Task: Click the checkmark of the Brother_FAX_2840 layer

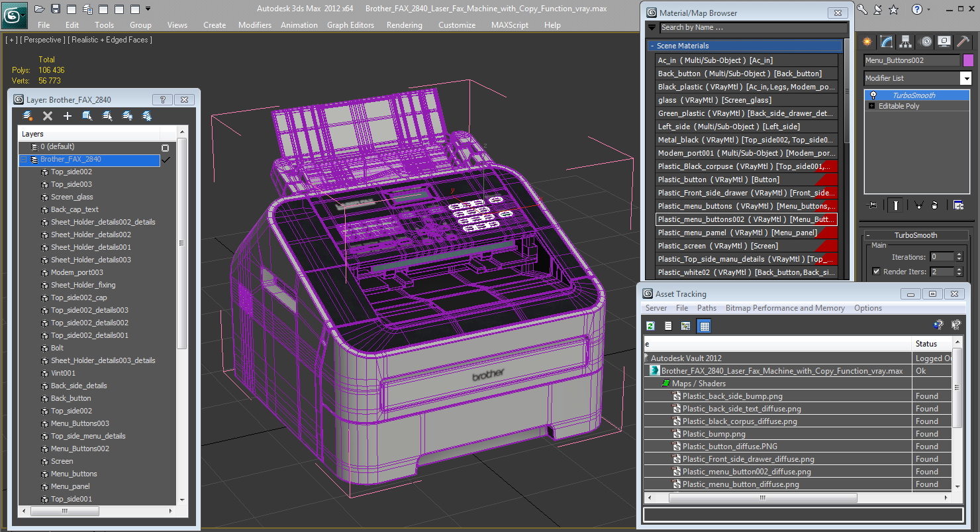Action: click(166, 160)
